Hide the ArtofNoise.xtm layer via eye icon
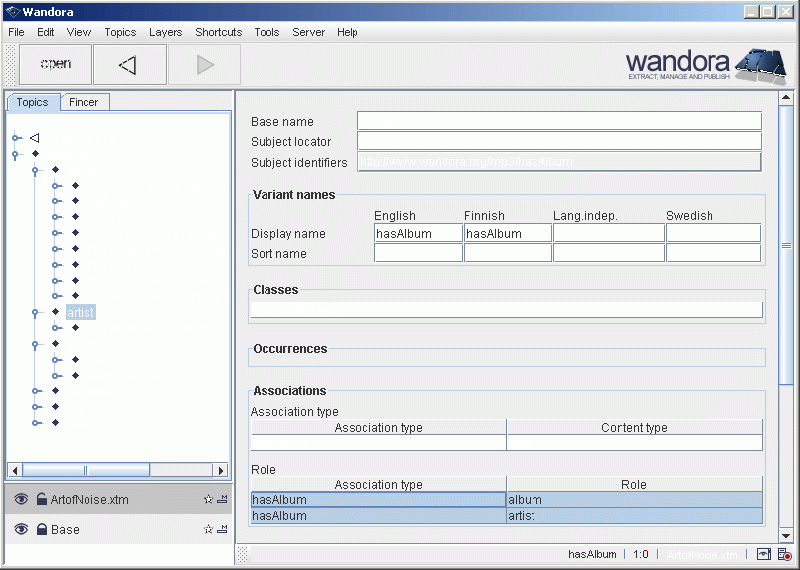This screenshot has height=570, width=800. 21,499
